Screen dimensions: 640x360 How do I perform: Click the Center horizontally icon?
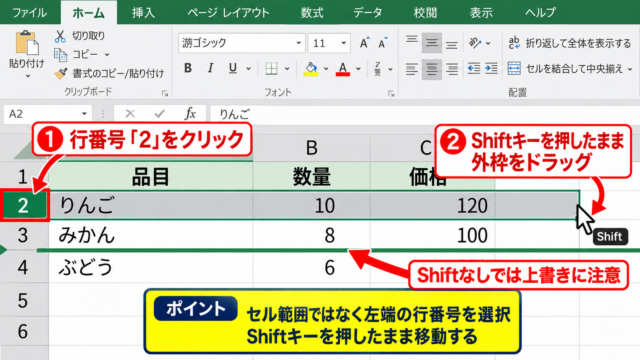tap(431, 69)
